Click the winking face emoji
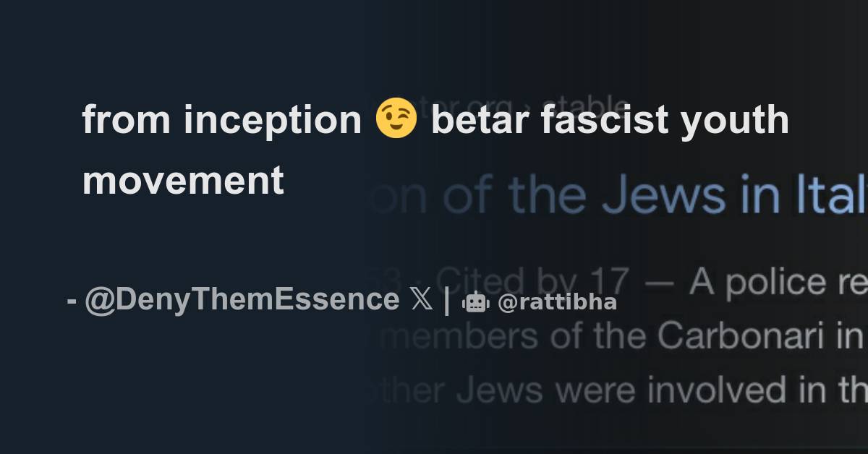The image size is (868, 454). (396, 119)
